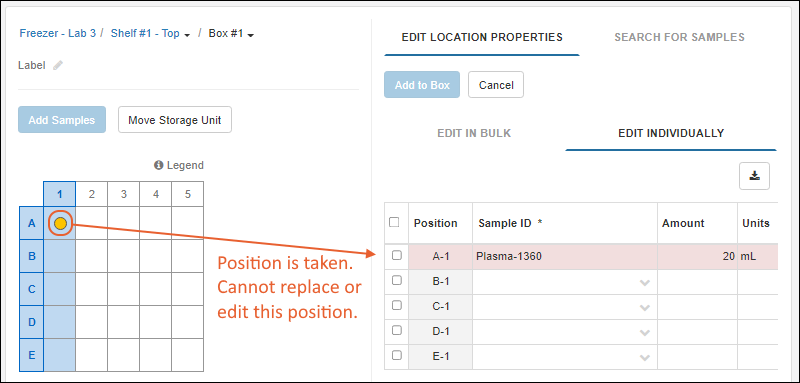Click the Move Storage Unit button
Screen dimensions: 800x383
[x=175, y=120]
